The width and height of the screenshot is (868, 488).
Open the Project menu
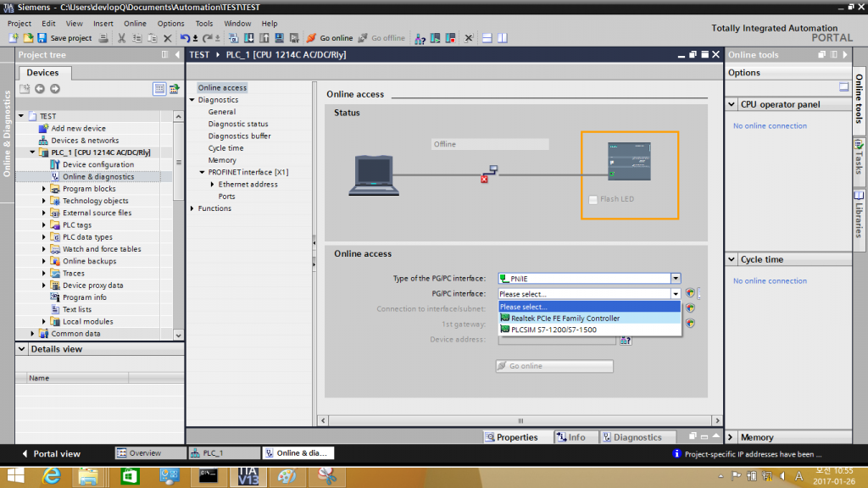pos(19,23)
